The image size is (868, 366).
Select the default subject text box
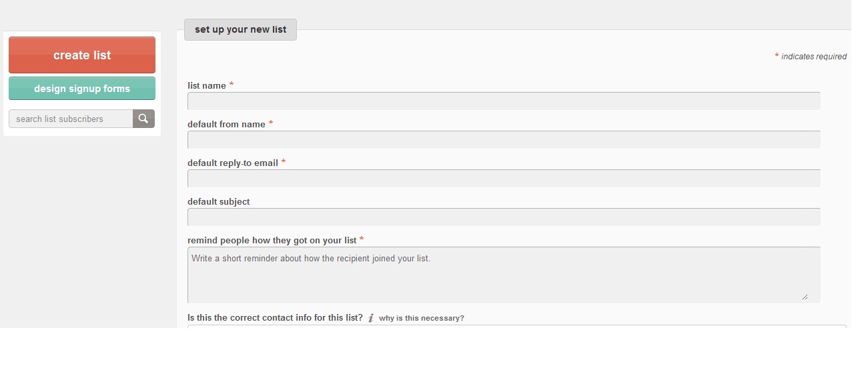tap(504, 217)
